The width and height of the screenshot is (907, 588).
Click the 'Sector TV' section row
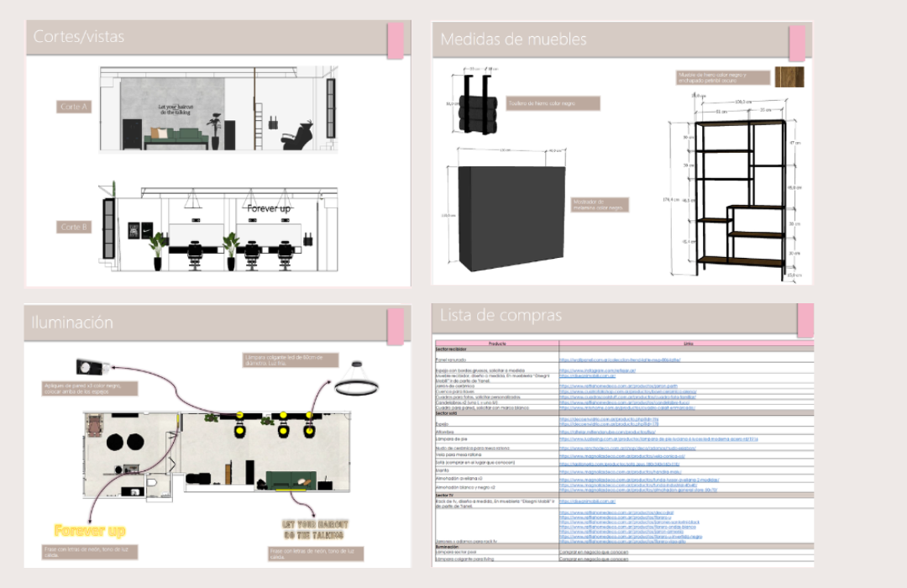[x=624, y=496]
